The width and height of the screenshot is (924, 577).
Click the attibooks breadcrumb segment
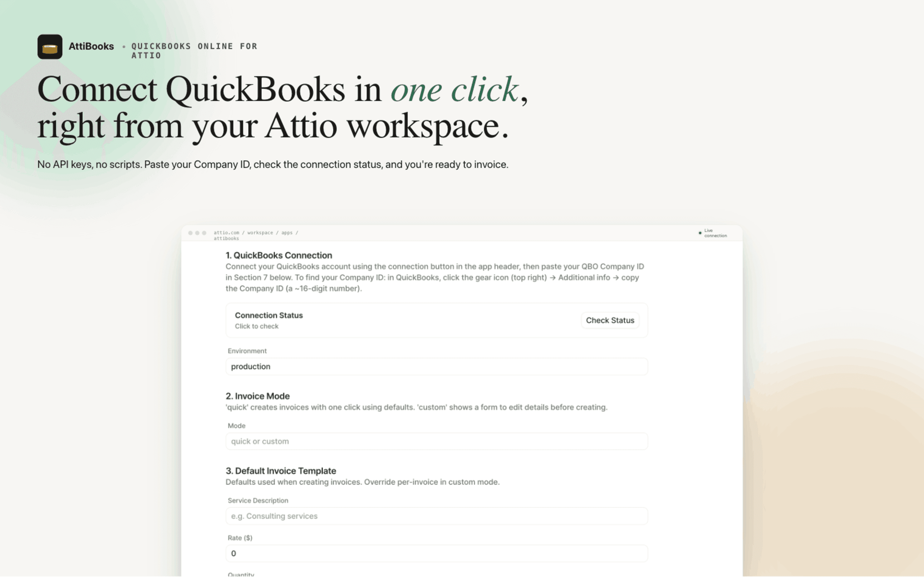tap(226, 239)
